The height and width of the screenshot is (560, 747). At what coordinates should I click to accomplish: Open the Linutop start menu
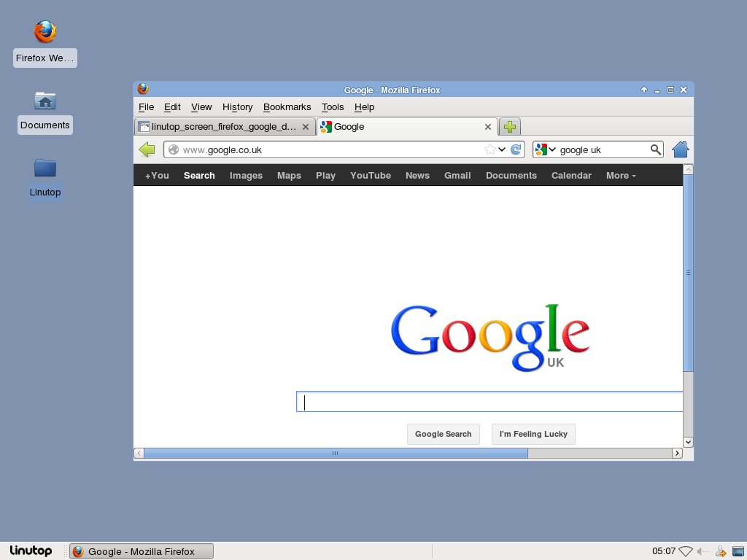31,551
